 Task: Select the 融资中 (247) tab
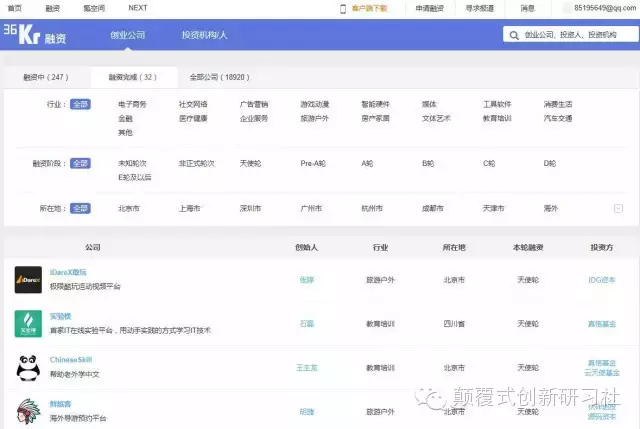point(46,77)
